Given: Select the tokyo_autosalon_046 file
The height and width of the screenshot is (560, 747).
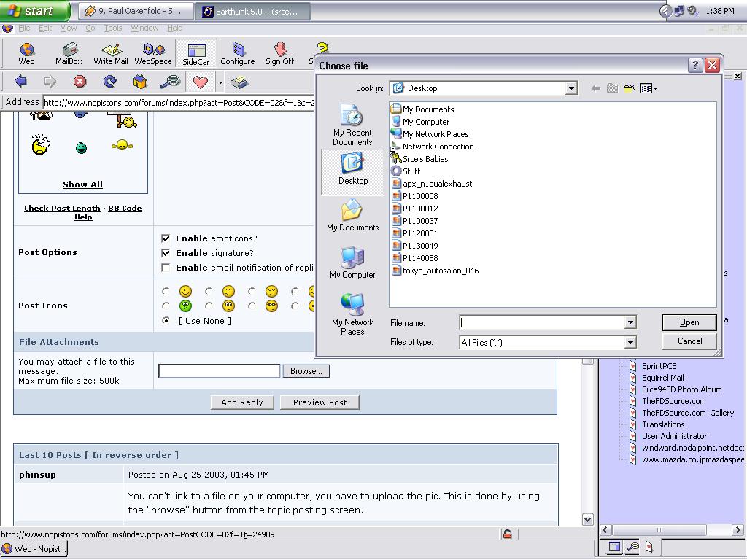Looking at the screenshot, I should tap(440, 271).
